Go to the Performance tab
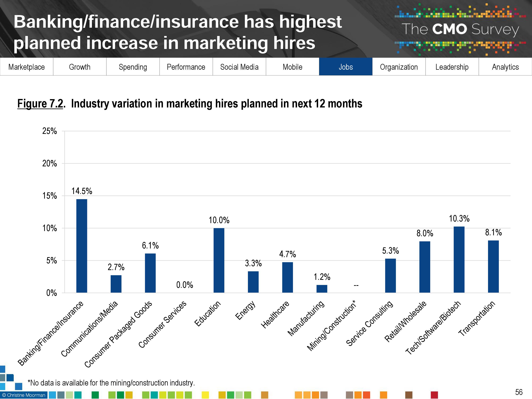 pyautogui.click(x=186, y=67)
